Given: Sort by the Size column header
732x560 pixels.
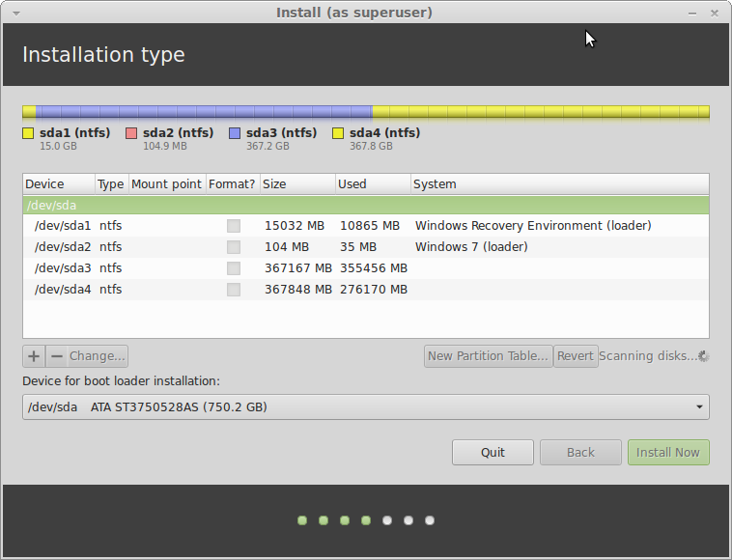Looking at the screenshot, I should (x=297, y=183).
